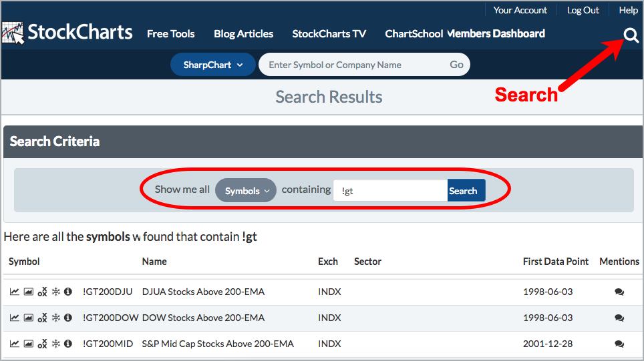This screenshot has height=361, width=644.
Task: Open Point & Figure icon for !GT200MID
Action: pyautogui.click(x=42, y=344)
